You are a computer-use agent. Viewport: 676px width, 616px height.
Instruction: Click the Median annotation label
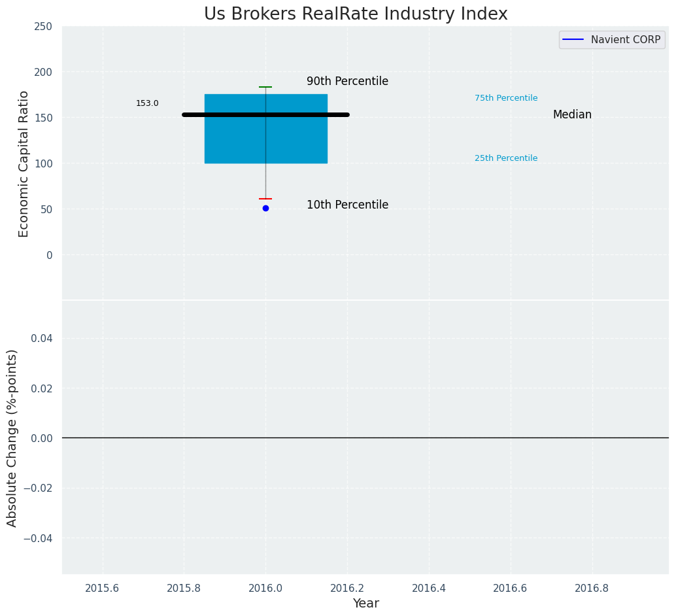click(x=572, y=114)
